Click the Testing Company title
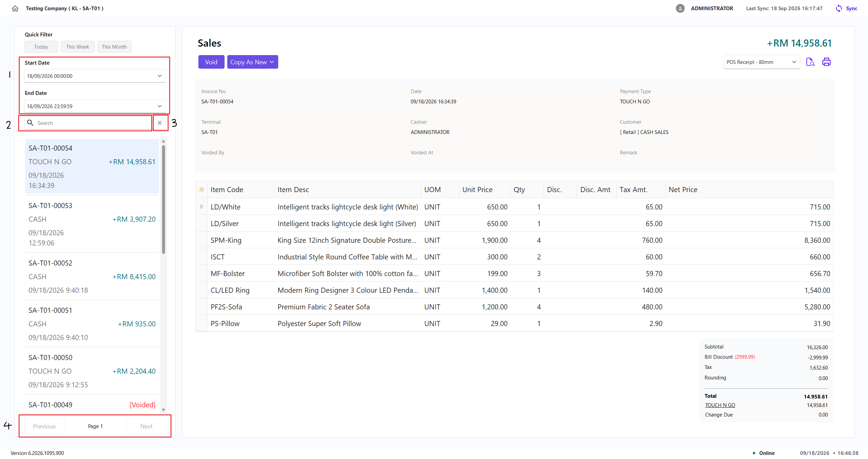 tap(65, 8)
